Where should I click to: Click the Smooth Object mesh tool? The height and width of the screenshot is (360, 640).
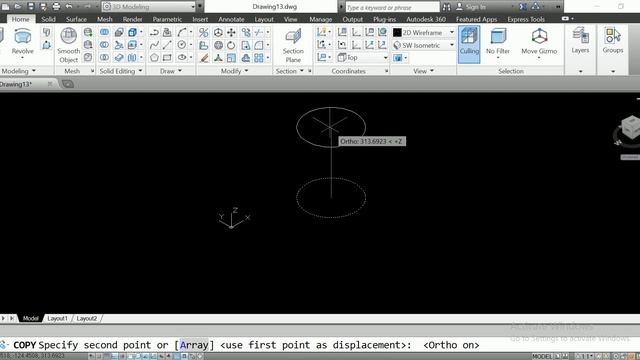[69, 45]
